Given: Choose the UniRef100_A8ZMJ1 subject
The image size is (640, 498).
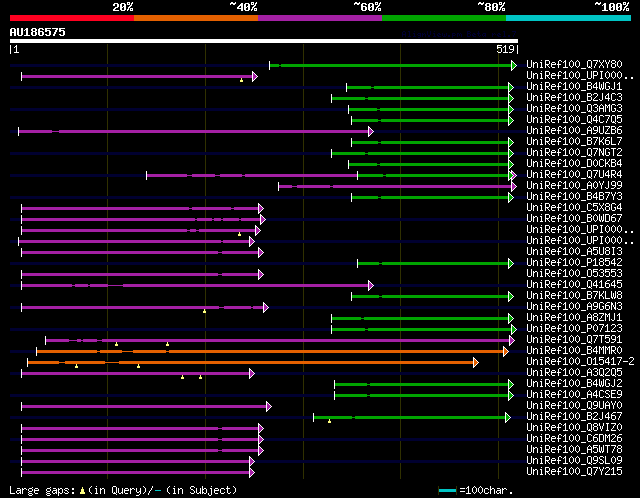Looking at the screenshot, I should coord(574,318).
